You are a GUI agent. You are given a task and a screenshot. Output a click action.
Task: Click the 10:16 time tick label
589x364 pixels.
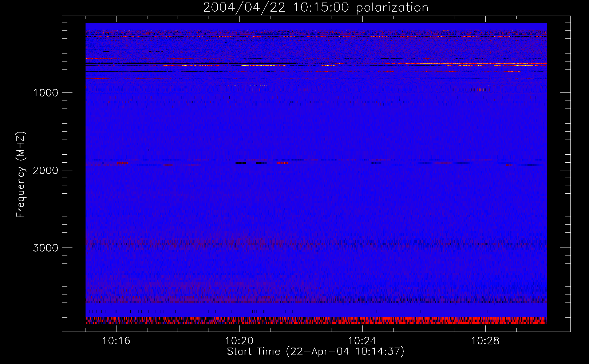click(116, 341)
